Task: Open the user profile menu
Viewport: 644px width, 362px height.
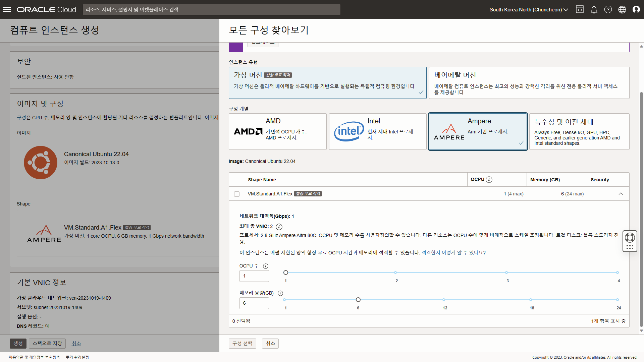Action: coord(636,9)
